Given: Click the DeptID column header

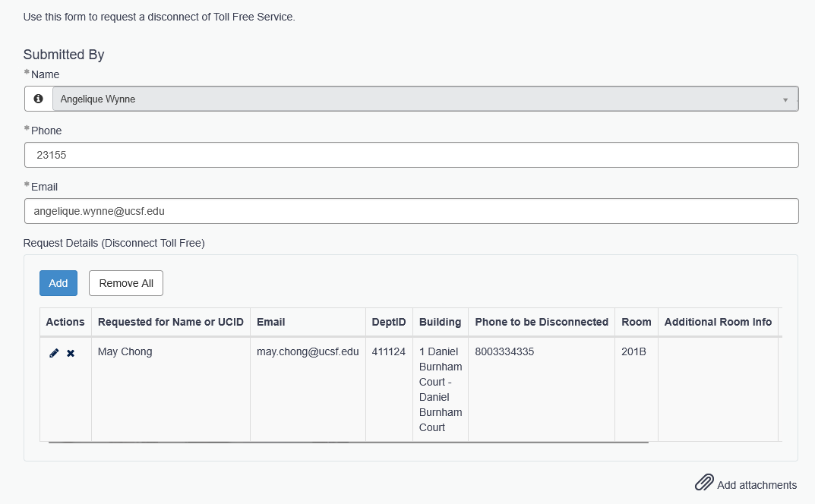Looking at the screenshot, I should pos(389,322).
